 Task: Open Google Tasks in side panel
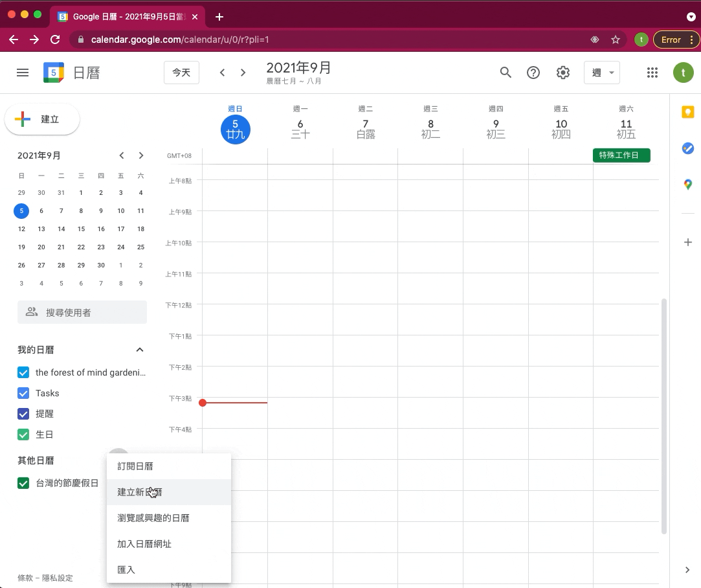(x=687, y=149)
